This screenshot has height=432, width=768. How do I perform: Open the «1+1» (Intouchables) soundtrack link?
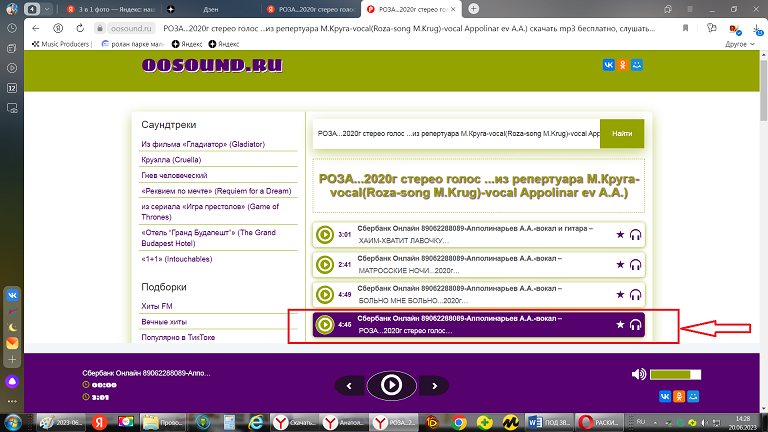tap(176, 259)
